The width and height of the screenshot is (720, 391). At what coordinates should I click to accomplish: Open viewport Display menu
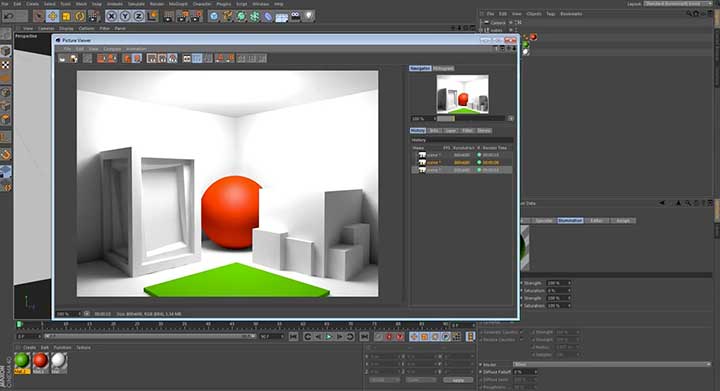point(66,28)
